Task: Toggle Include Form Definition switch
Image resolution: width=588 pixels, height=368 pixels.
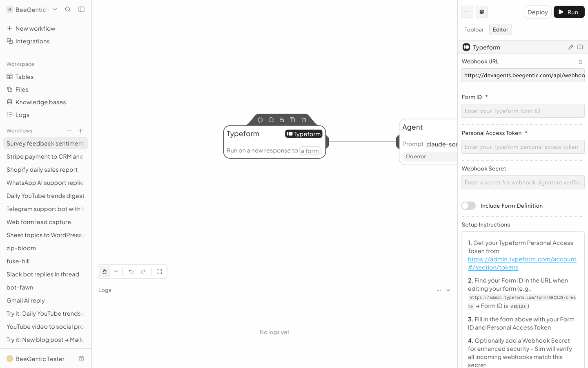Action: click(468, 206)
